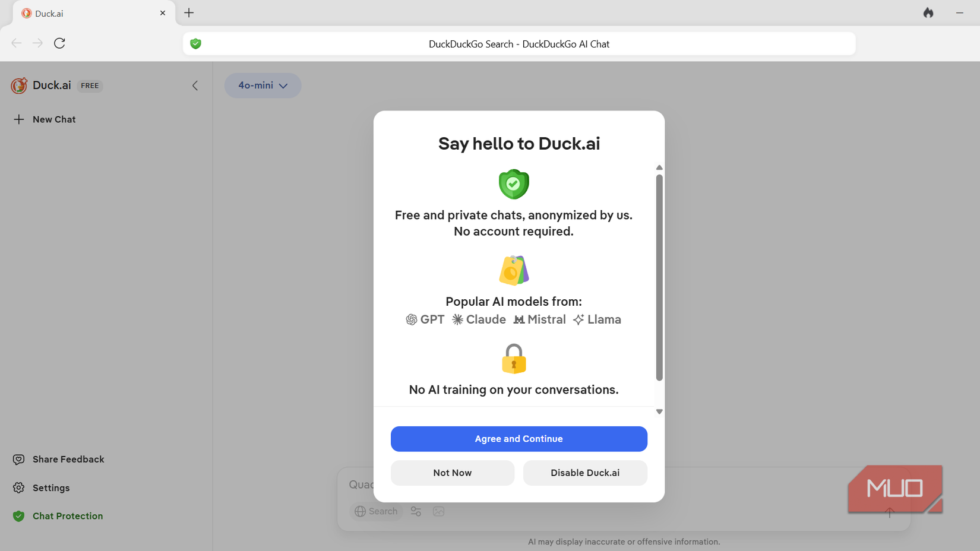This screenshot has height=551, width=980.
Task: Collapse the sidebar with the chevron arrow
Action: click(x=195, y=85)
